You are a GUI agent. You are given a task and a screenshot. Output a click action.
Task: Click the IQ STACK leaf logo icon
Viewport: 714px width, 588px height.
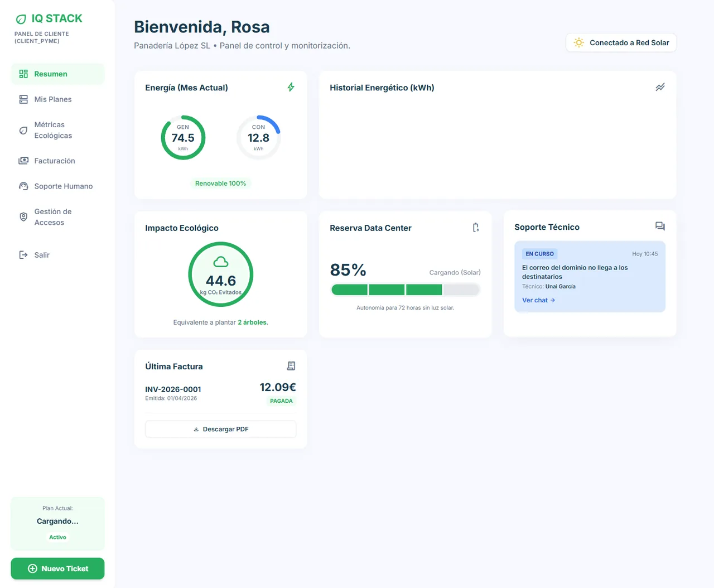point(21,19)
